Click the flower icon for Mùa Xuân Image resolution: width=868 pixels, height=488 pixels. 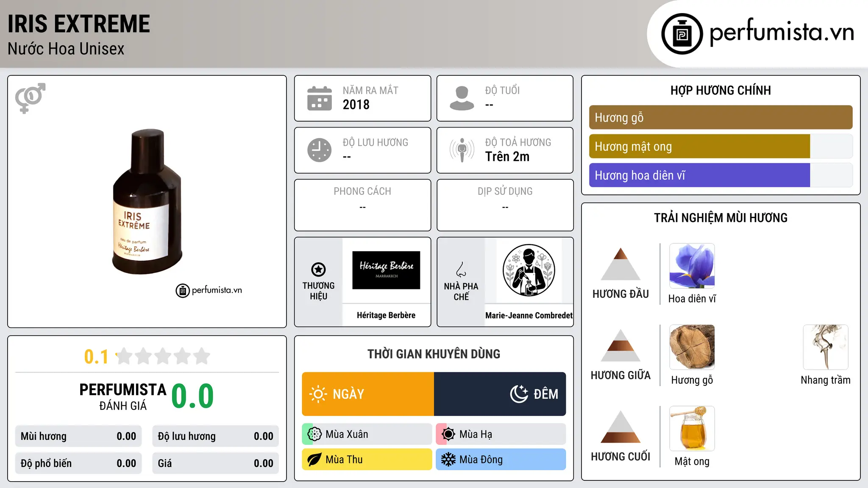[x=314, y=434]
